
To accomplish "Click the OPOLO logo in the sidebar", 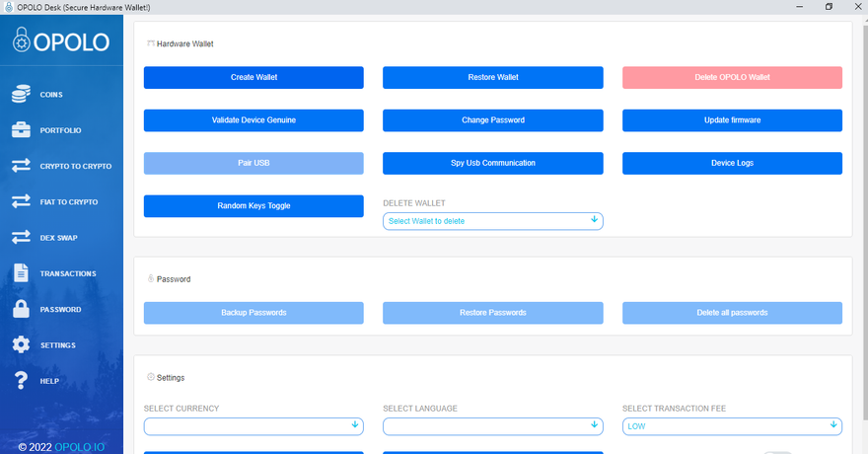I will coord(61,40).
